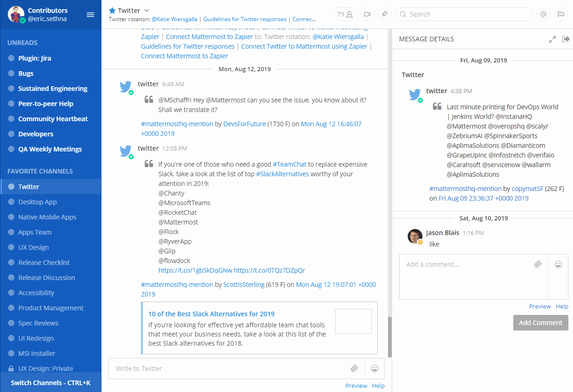This screenshot has width=573, height=392.
Task: Open Accessibility channel
Action: pos(51,293)
